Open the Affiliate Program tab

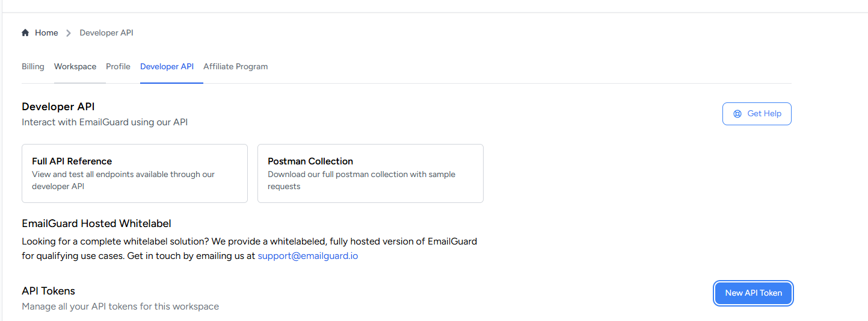(235, 66)
